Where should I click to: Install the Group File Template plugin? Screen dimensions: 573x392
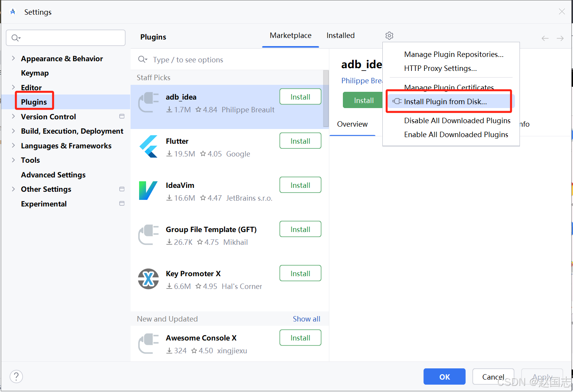pyautogui.click(x=300, y=229)
